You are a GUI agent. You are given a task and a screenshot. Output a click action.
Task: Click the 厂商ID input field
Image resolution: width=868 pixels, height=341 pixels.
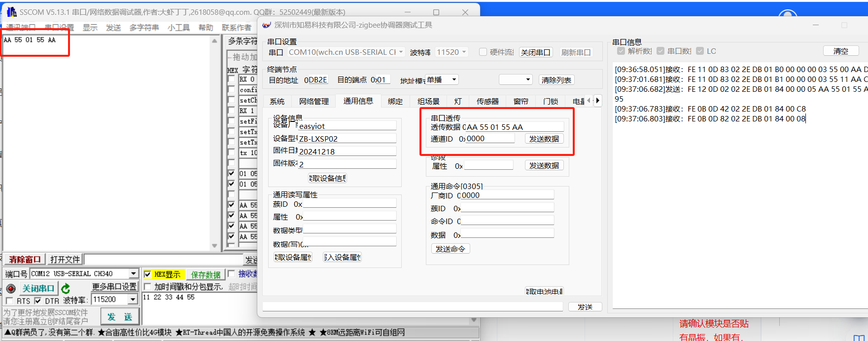coord(507,195)
